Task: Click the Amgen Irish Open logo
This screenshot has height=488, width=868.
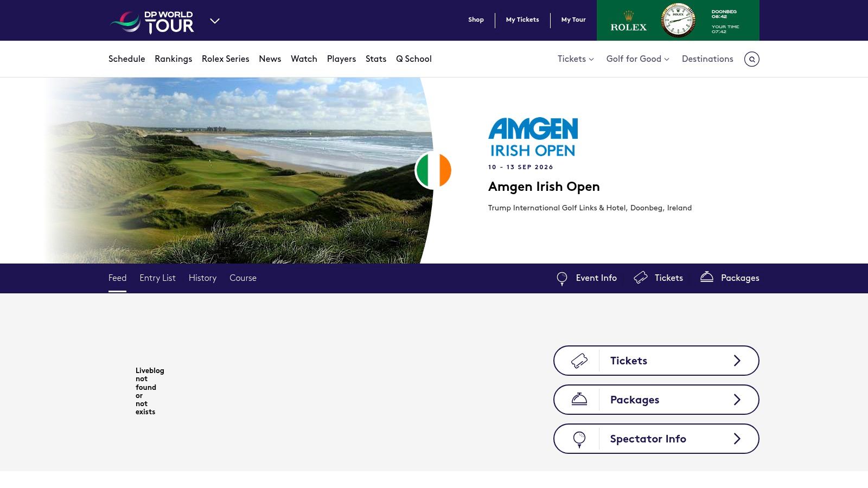Action: pyautogui.click(x=533, y=137)
